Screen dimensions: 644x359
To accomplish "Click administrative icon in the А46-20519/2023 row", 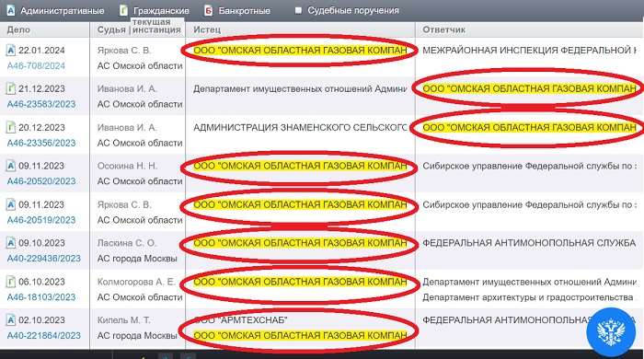I will (11, 204).
